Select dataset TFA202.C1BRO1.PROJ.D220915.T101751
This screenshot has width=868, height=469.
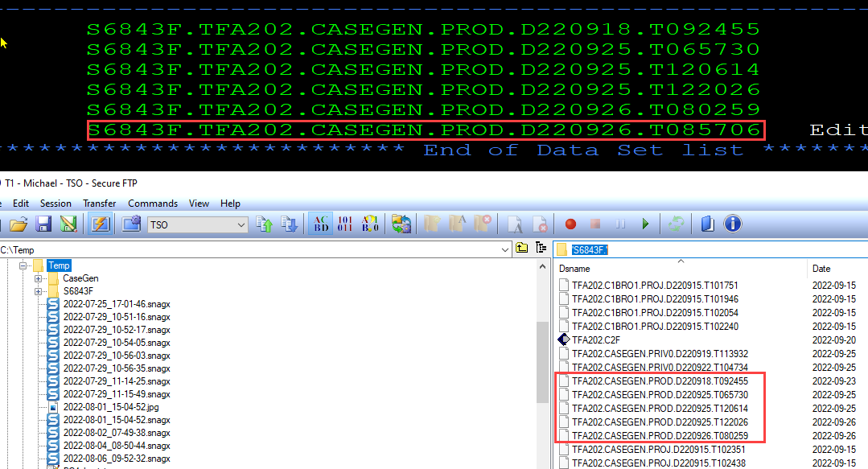(655, 285)
